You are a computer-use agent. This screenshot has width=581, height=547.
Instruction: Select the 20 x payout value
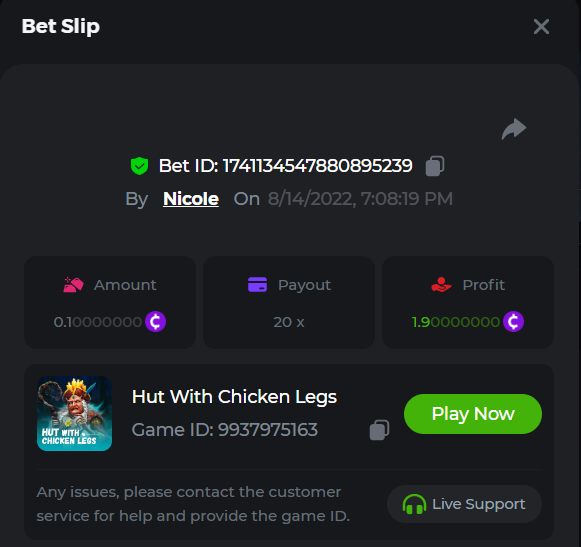pos(289,322)
